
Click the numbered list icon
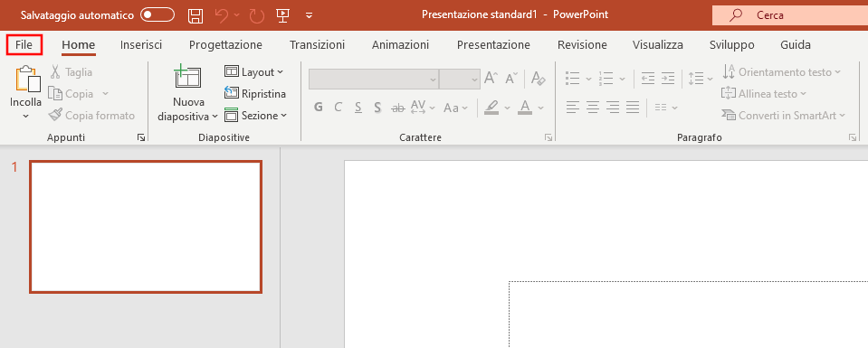(606, 79)
